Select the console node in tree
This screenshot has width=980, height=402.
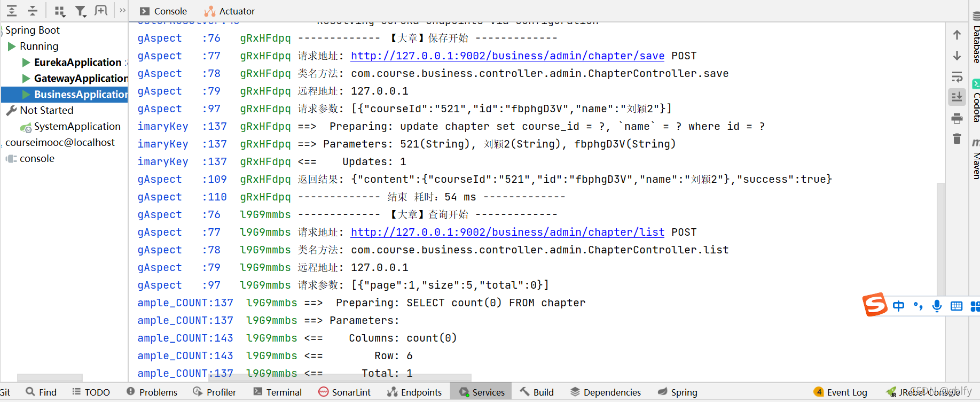click(37, 158)
